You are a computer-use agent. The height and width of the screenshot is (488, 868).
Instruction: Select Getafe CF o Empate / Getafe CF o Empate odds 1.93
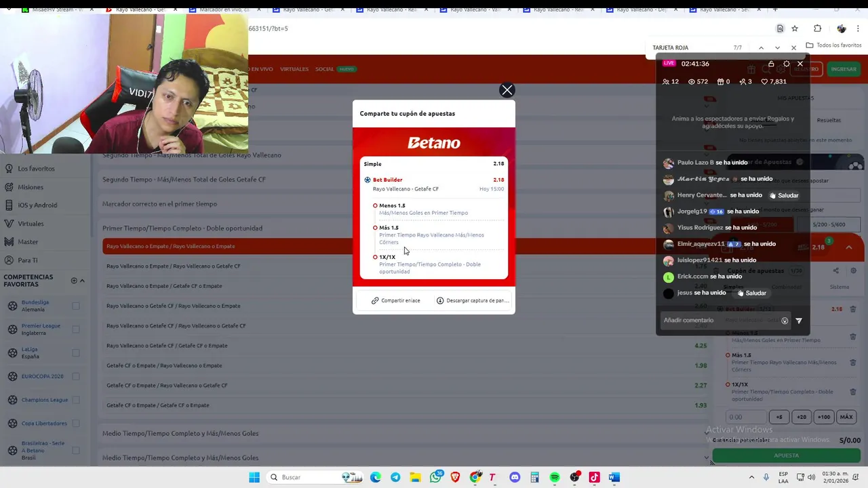(x=406, y=405)
